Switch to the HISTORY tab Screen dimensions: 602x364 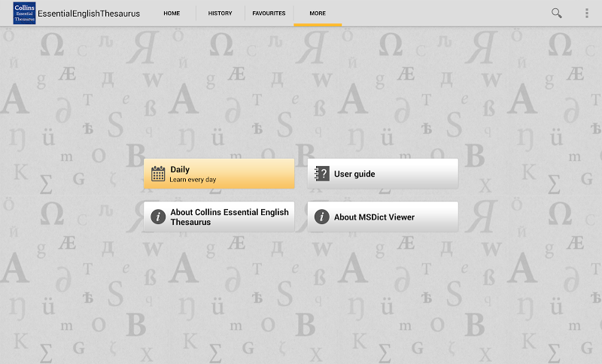tap(220, 13)
